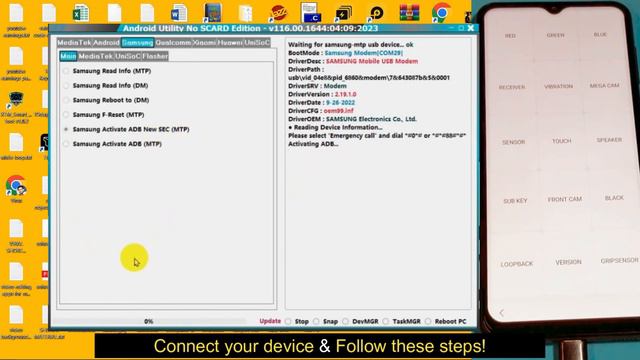The image size is (640, 360).
Task: Click 'oem99.inf' in the log output
Action: 338,111
